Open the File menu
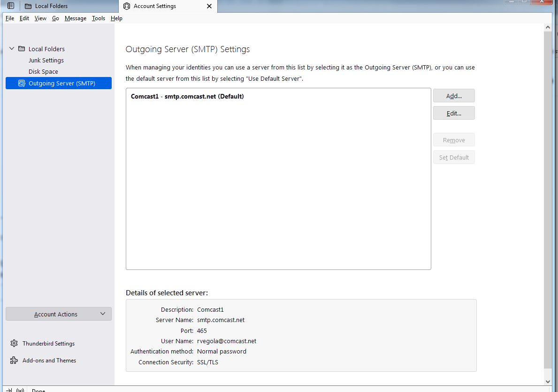558x392 pixels. click(10, 18)
